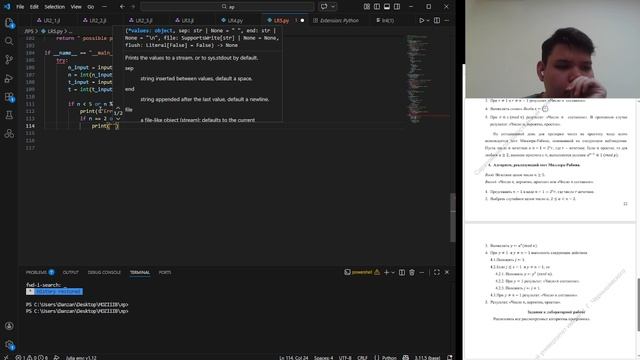Switch to the LR2_1.jl tab
Image resolution: width=640 pixels, height=360 pixels.
49,20
